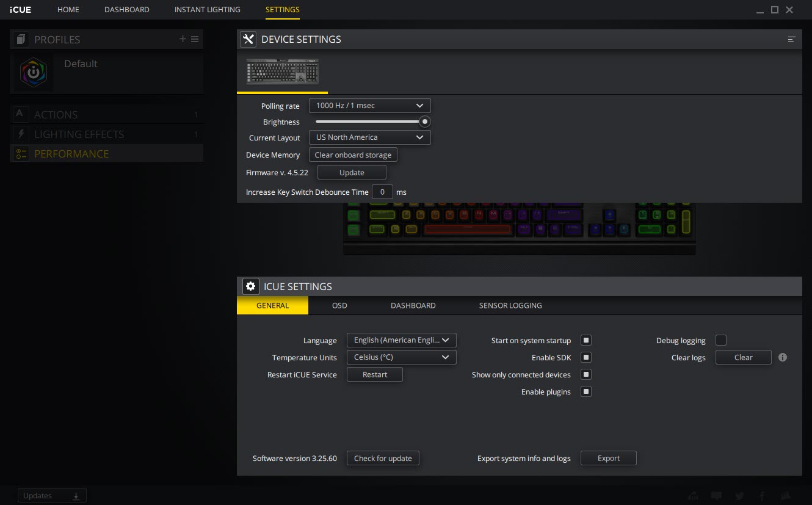Open the INSTANT LIGHTING tab
The image size is (812, 505).
pos(208,10)
